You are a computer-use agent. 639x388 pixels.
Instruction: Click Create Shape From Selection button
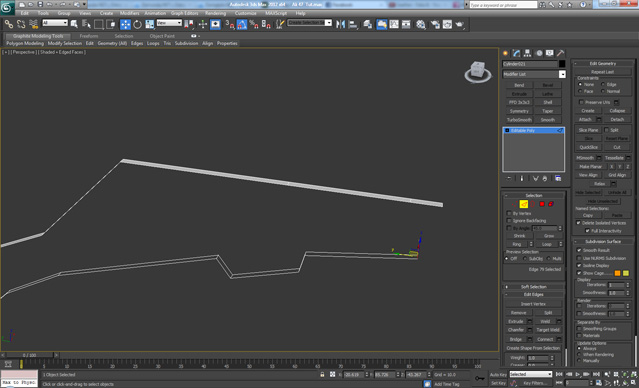tap(533, 348)
